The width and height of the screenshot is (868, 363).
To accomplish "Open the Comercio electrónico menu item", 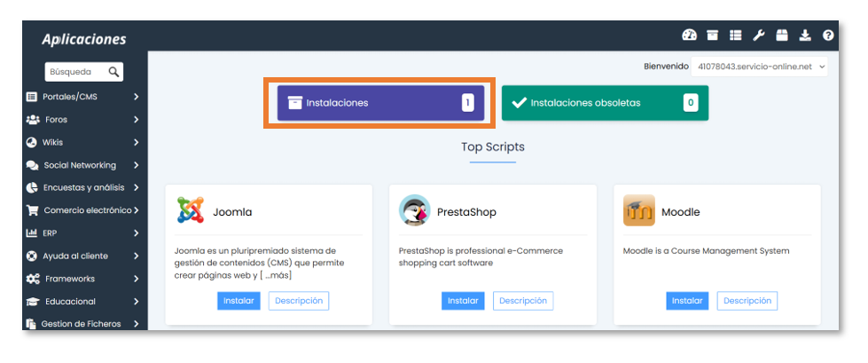I will pos(83,210).
